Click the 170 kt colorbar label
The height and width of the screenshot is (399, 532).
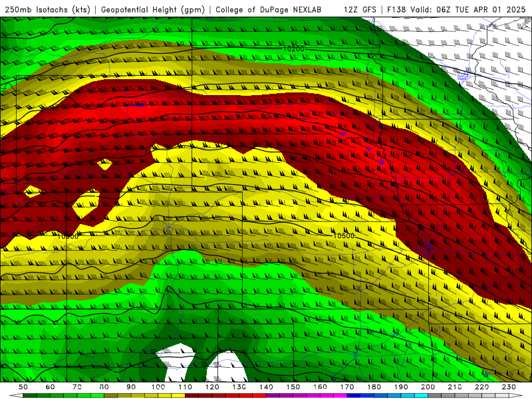[346, 387]
